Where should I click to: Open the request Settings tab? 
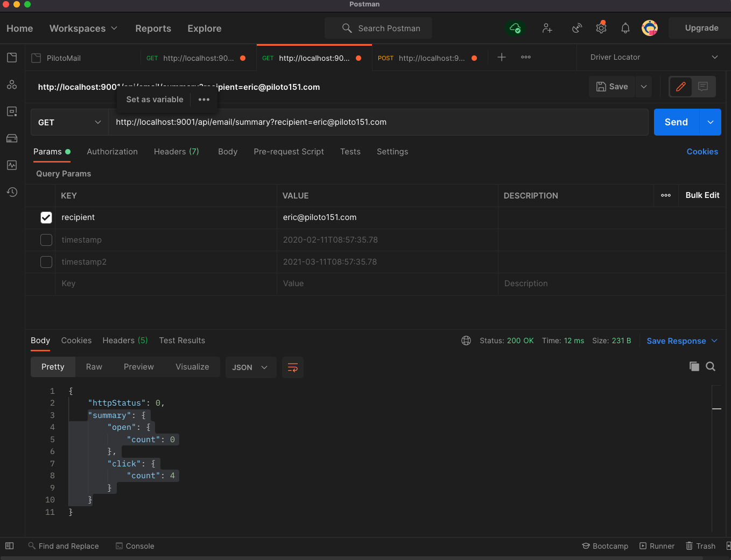tap(392, 152)
